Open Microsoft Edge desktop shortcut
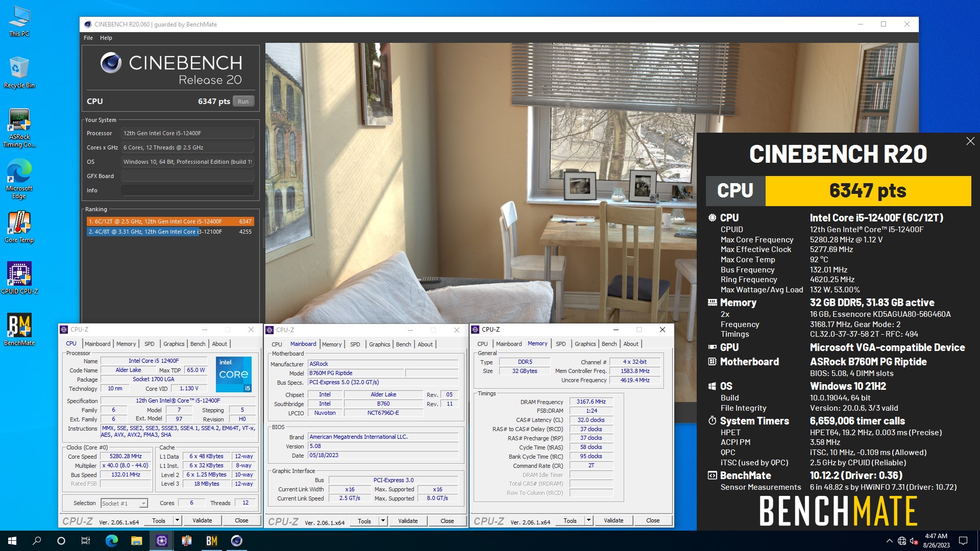Viewport: 980px width, 551px height. [19, 179]
